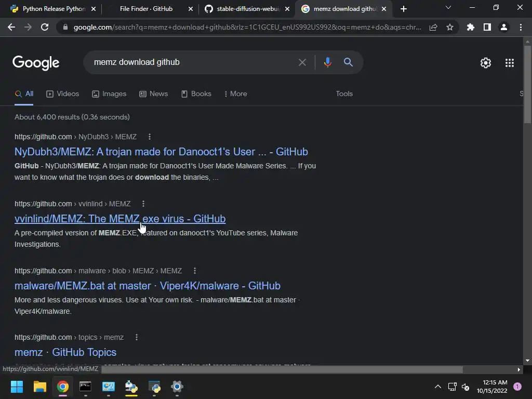Click the horizontal scrollbar thumb
Screen dimensions: 532x399
click(282, 369)
